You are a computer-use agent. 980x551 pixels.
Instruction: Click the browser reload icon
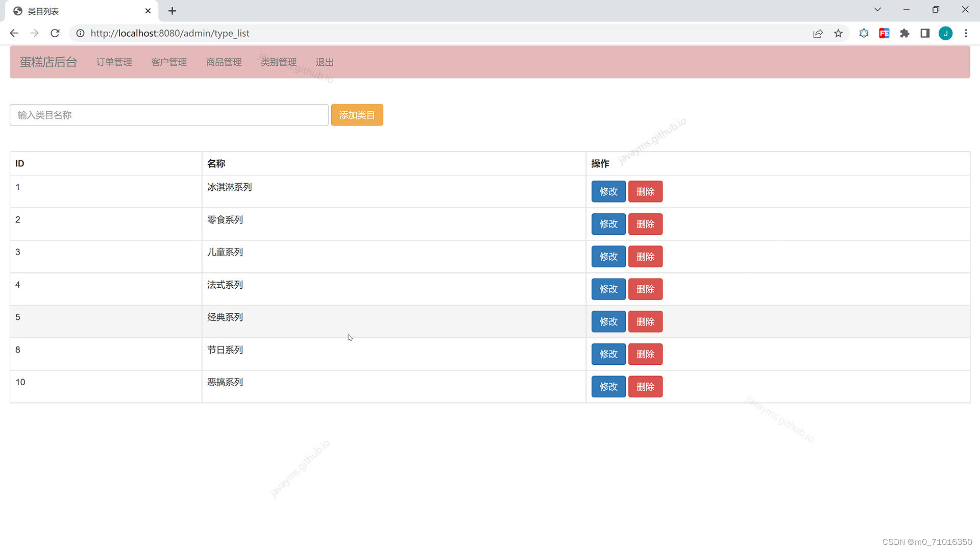point(55,33)
